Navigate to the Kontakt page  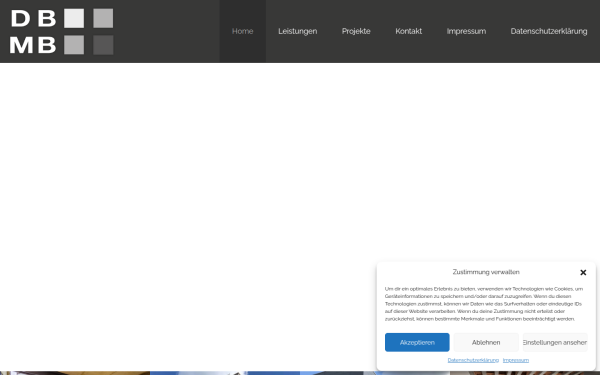408,31
